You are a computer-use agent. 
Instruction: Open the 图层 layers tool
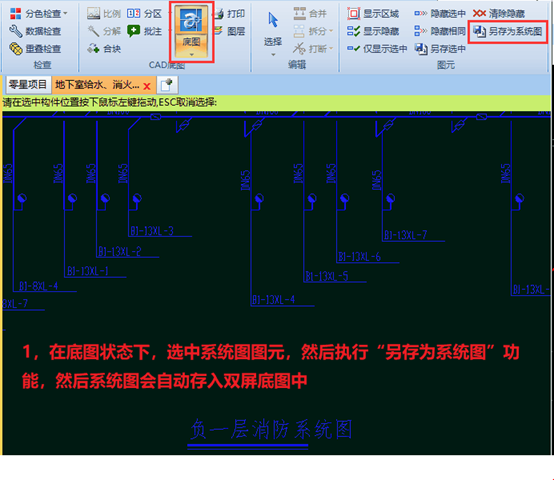229,31
